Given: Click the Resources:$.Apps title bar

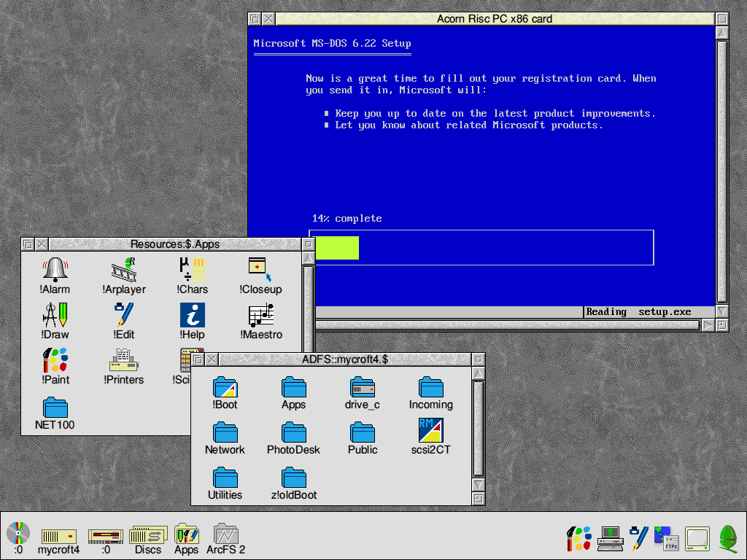Looking at the screenshot, I should [x=175, y=244].
